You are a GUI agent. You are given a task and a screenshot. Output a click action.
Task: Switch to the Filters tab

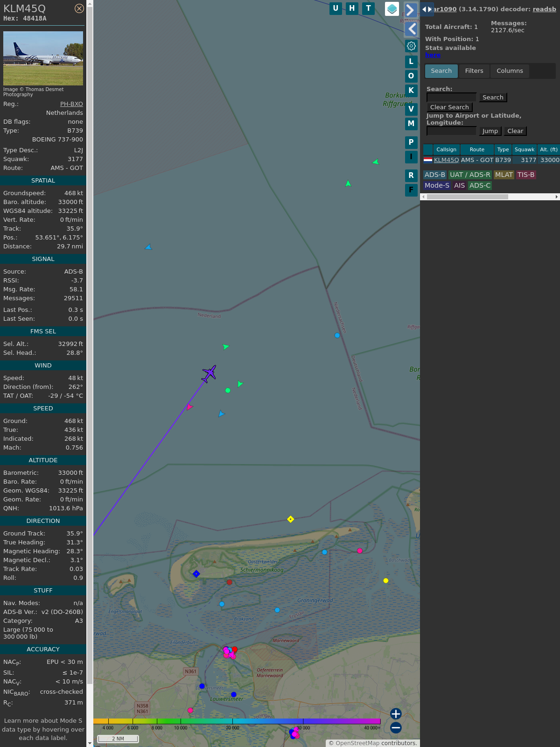click(474, 71)
